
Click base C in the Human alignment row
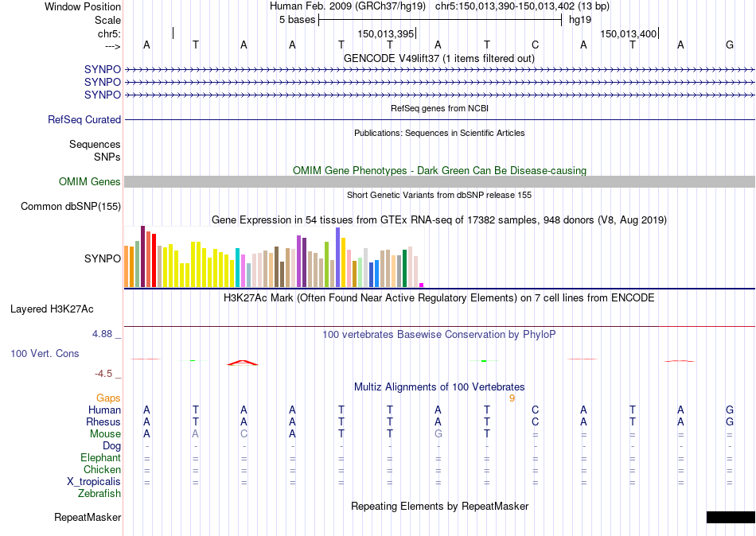click(535, 410)
